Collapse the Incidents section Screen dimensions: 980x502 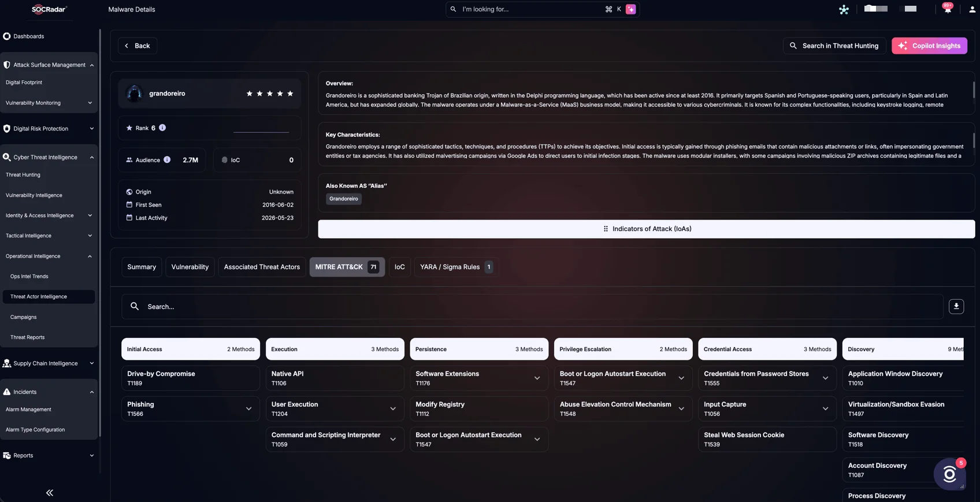coord(91,392)
